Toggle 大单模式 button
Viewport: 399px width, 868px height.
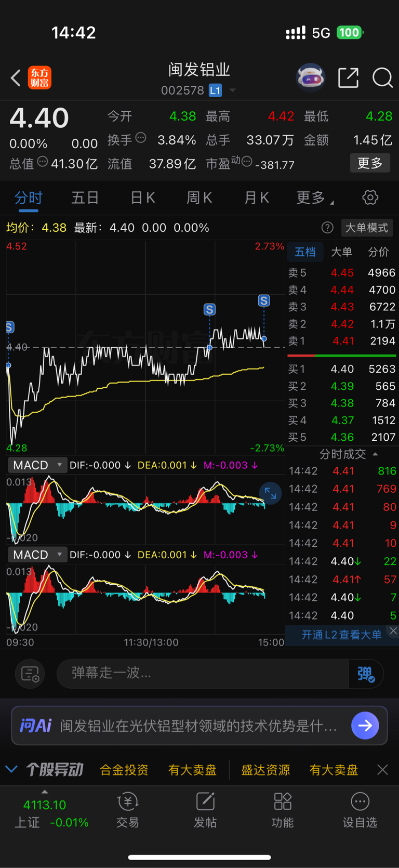(x=367, y=228)
